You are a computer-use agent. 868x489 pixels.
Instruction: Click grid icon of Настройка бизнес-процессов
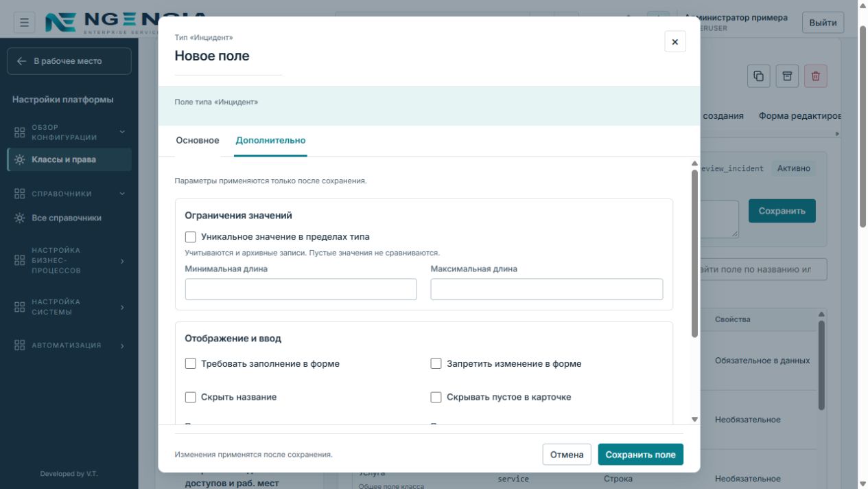[20, 260]
